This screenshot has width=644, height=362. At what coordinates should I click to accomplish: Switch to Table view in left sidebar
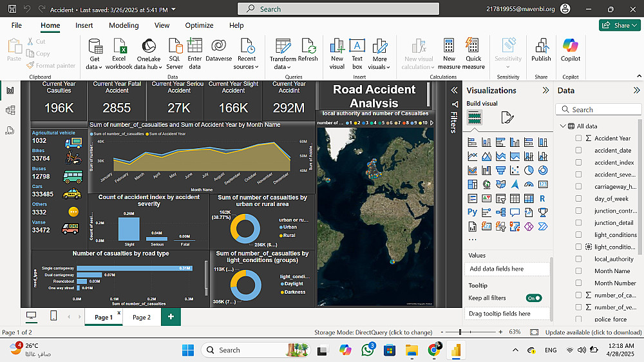point(10,110)
